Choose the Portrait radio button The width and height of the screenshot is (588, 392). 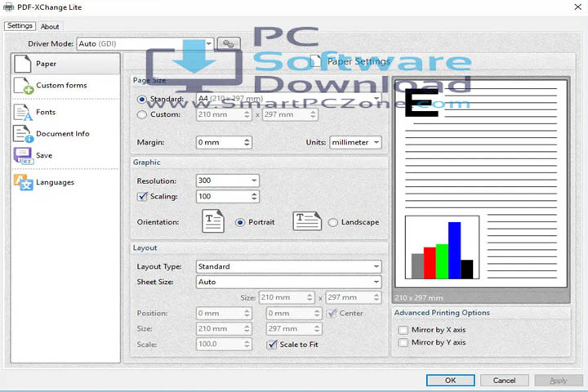pyautogui.click(x=240, y=222)
